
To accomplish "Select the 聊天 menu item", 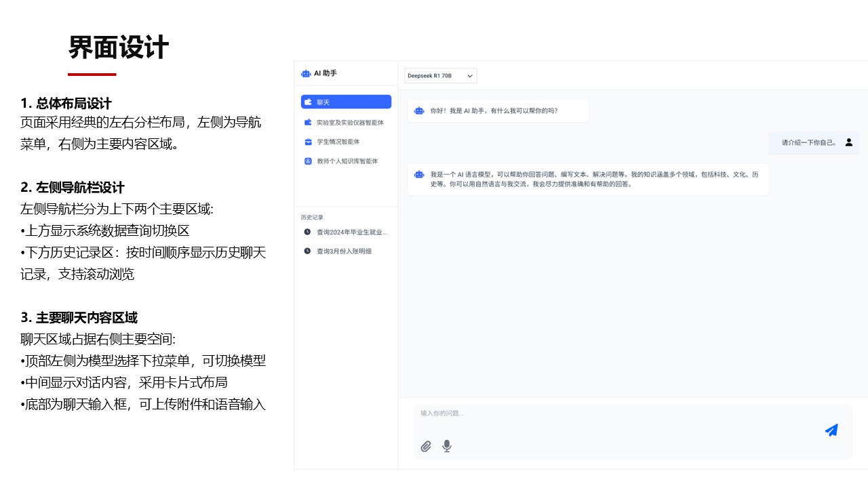I will click(346, 102).
